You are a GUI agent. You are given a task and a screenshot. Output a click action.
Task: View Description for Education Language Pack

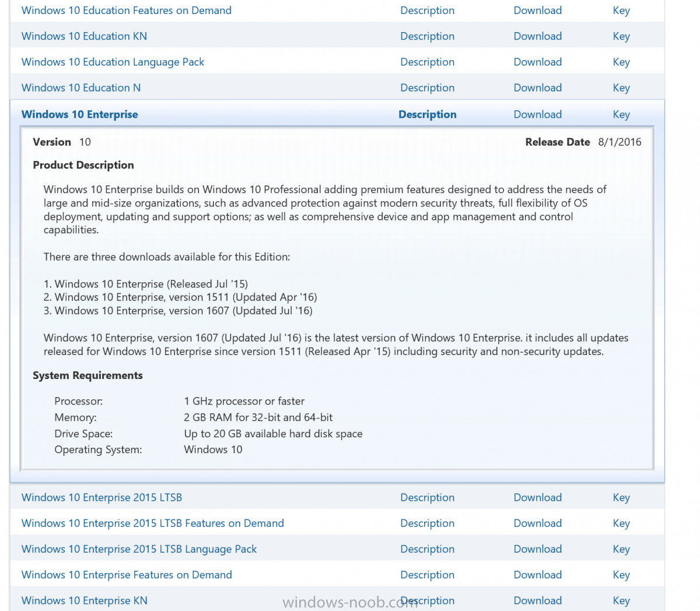click(x=427, y=62)
